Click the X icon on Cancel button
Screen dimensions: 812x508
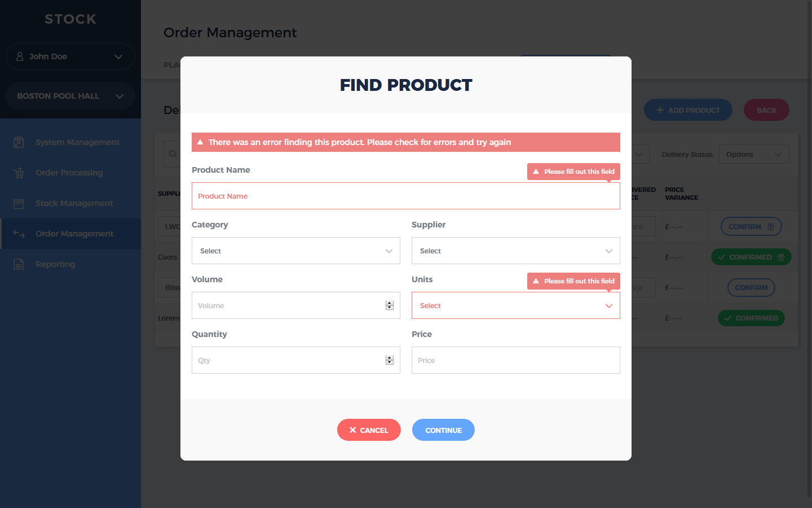[353, 430]
